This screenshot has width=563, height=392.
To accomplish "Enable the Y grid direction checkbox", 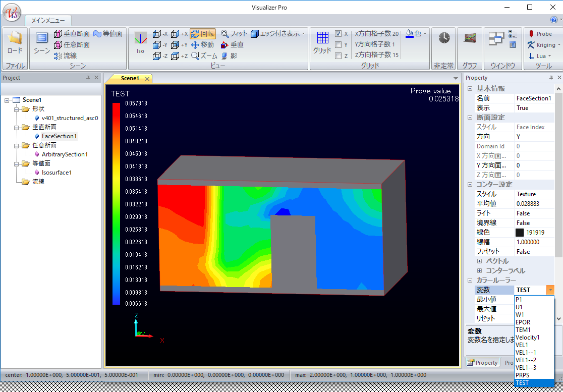I will click(339, 45).
